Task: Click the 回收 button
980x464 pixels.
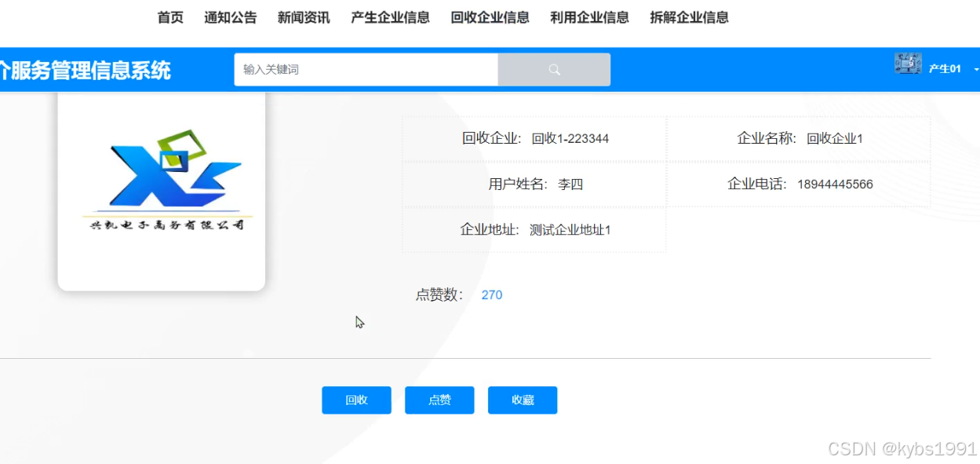Action: 356,400
